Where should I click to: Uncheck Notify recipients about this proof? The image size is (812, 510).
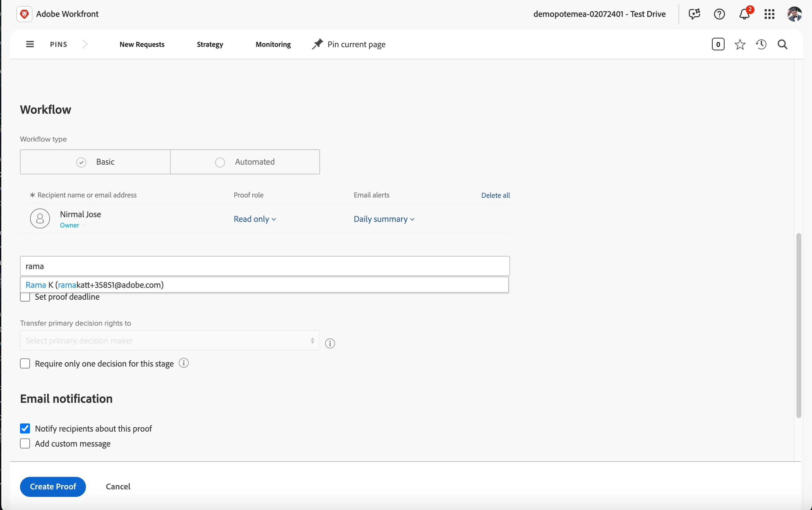[25, 428]
